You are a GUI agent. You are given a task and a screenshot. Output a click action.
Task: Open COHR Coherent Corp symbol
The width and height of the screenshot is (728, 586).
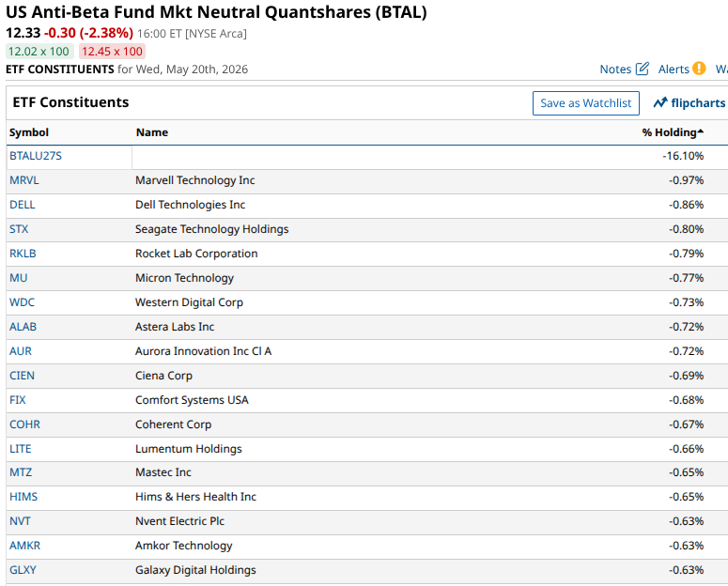click(x=24, y=424)
